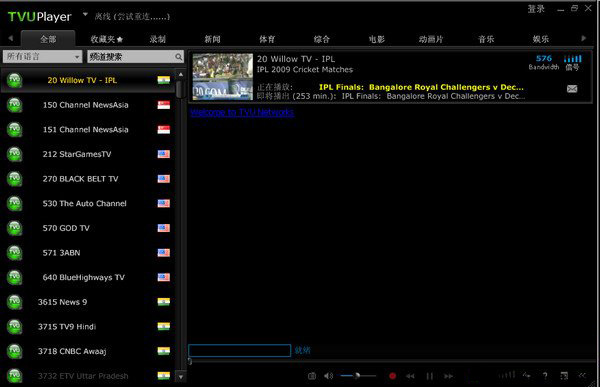Viewport: 600px width, 387px height.
Task: Click the rewind playback control
Action: (x=410, y=376)
